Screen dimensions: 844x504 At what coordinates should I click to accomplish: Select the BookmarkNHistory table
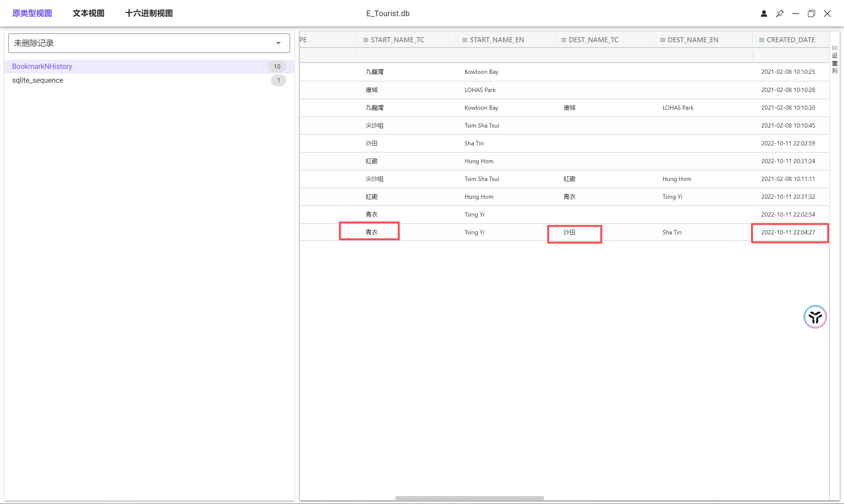point(42,67)
